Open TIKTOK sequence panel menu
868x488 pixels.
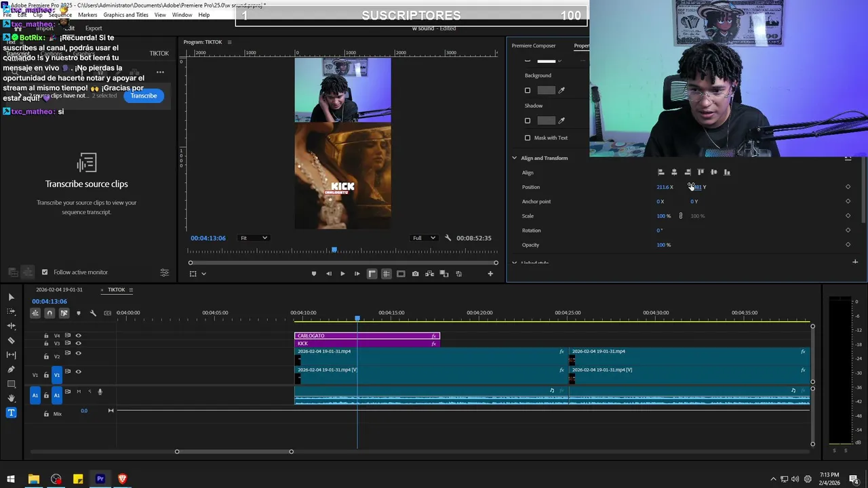(x=131, y=290)
